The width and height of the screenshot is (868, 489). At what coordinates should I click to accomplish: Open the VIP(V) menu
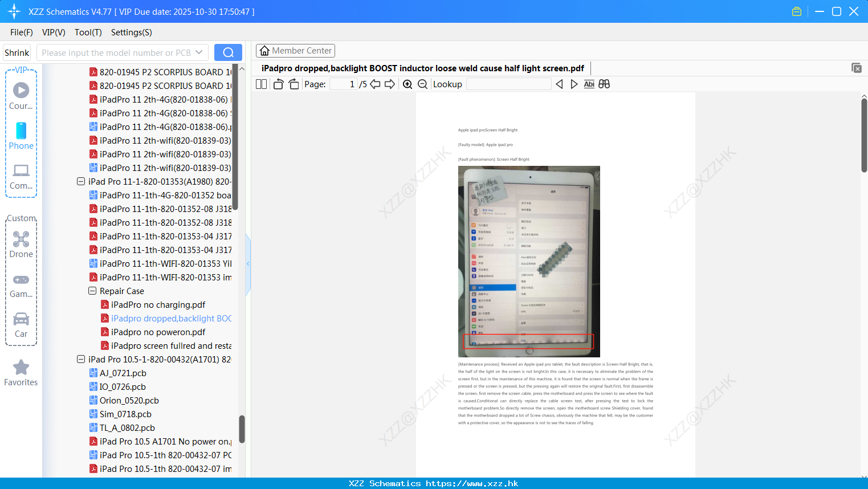[x=54, y=32]
